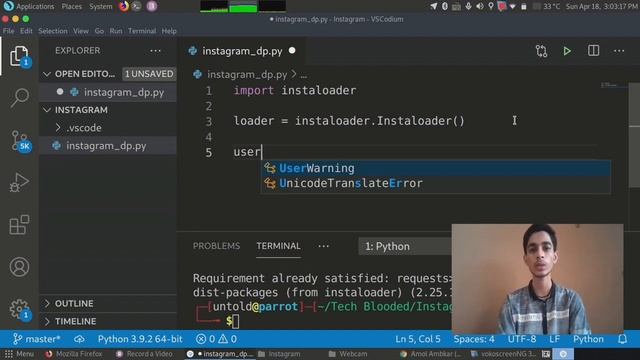Go to line via Ln 5, Col 5
The image size is (640, 360).
tap(418, 339)
